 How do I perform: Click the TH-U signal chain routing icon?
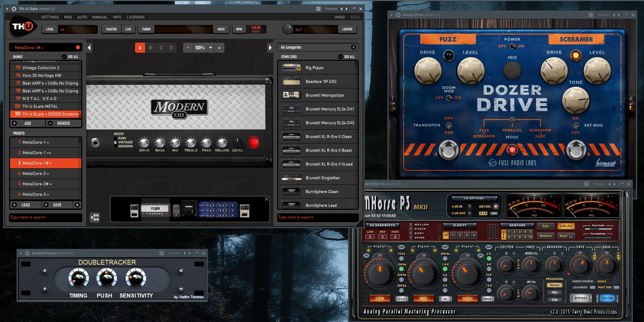point(95,218)
